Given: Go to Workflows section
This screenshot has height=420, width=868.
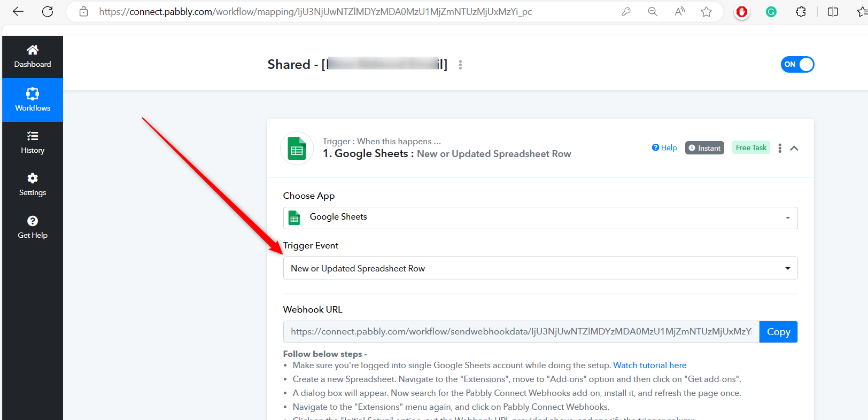Looking at the screenshot, I should point(33,100).
